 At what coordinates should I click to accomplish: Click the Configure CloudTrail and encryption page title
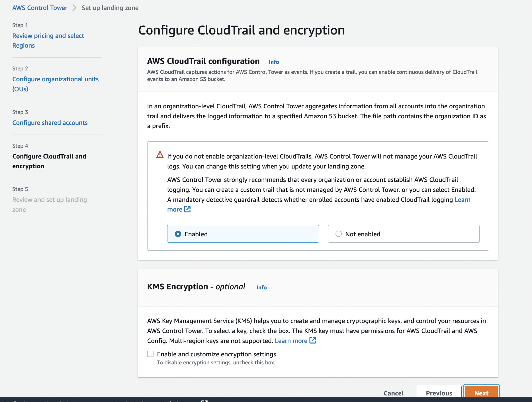242,30
